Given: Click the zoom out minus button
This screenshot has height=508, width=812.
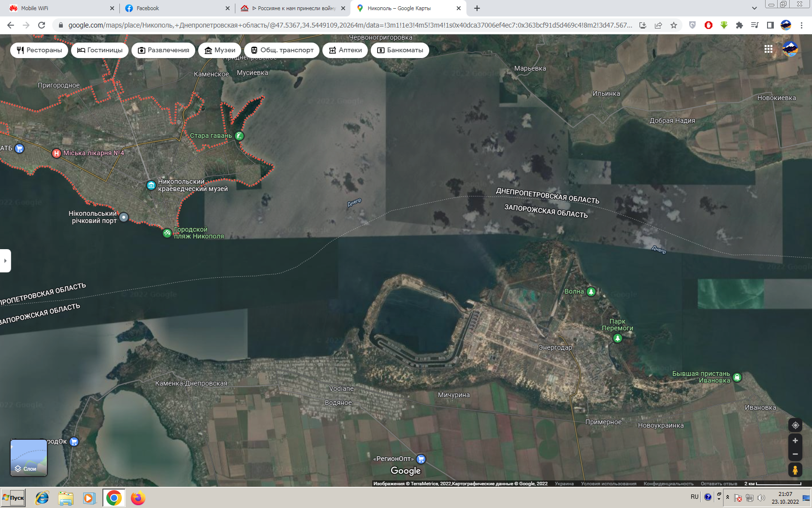Looking at the screenshot, I should pos(795,454).
